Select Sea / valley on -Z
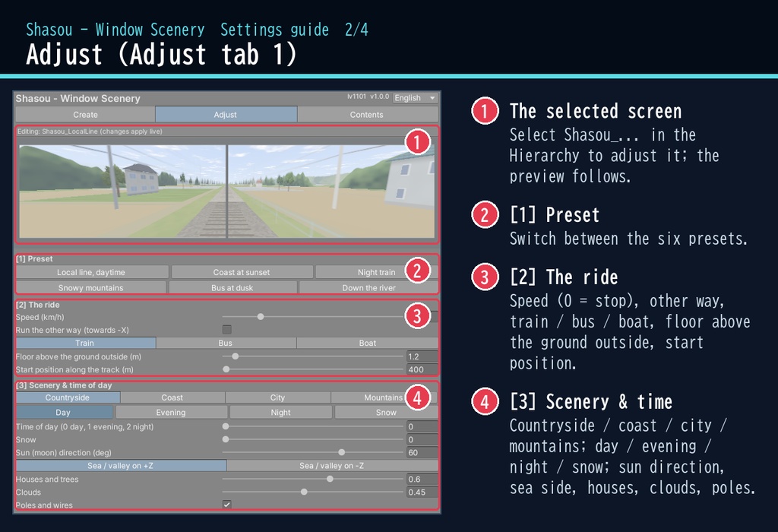The width and height of the screenshot is (778, 532). 333,465
